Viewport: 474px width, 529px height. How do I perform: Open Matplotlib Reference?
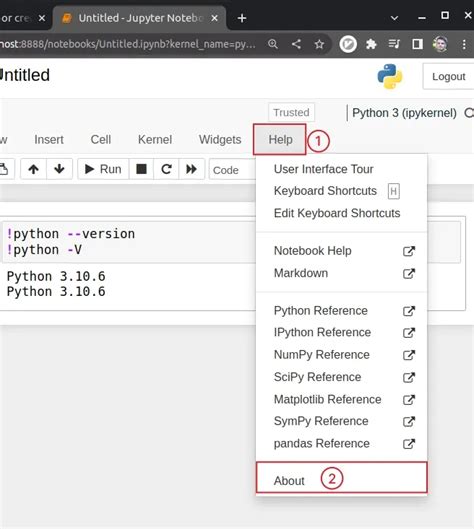341,399
